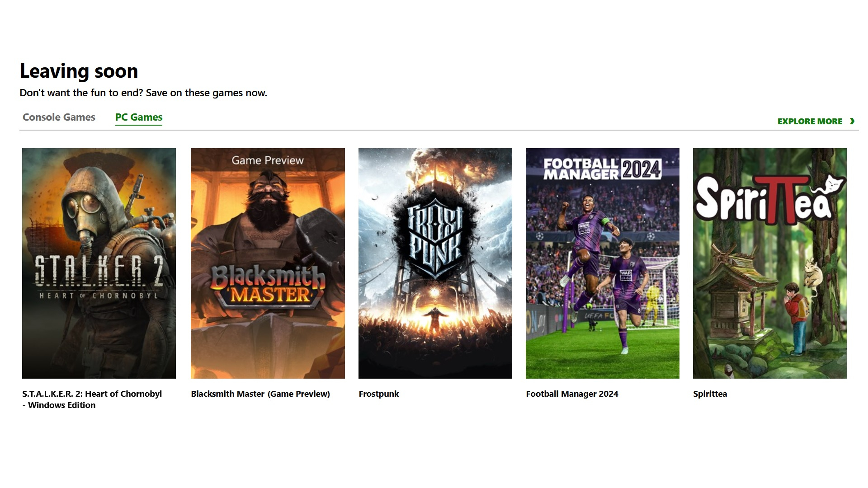The height and width of the screenshot is (488, 868).
Task: Open the Blacksmith Master cover art
Action: coord(268,263)
